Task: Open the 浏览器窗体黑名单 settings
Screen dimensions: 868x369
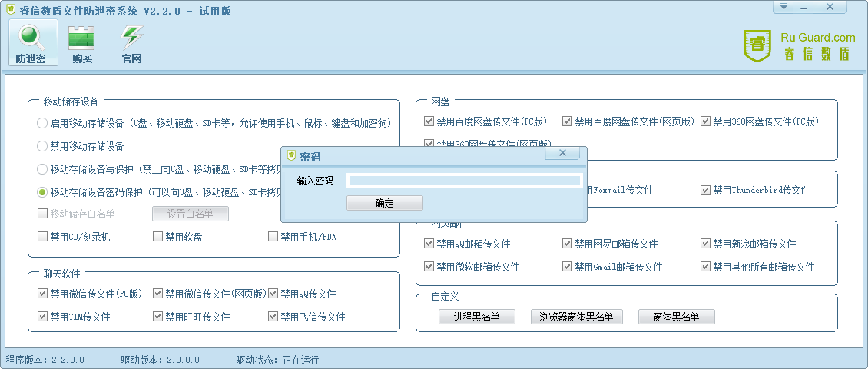Action: tap(576, 317)
